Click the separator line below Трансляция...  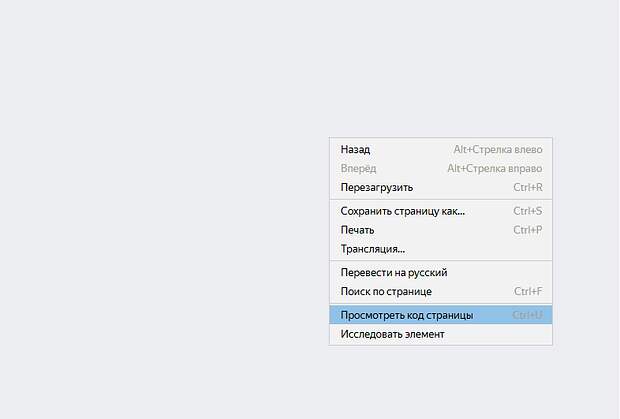click(440, 261)
